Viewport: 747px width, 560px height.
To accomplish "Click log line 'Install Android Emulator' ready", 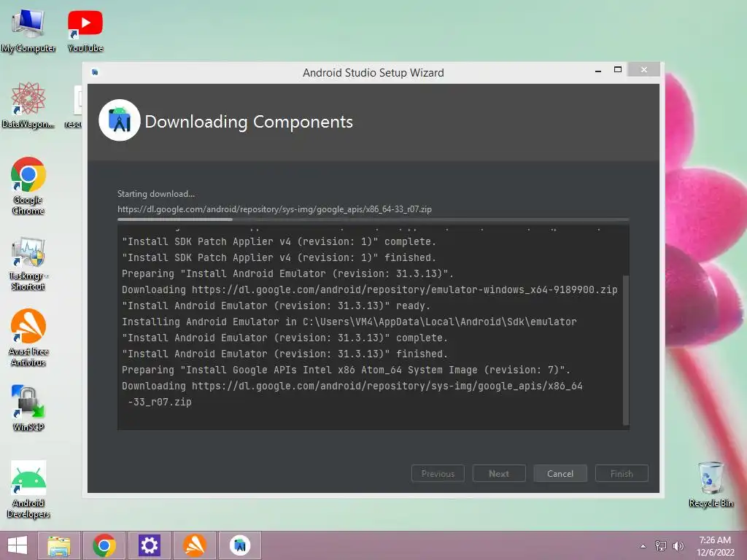I will point(276,306).
